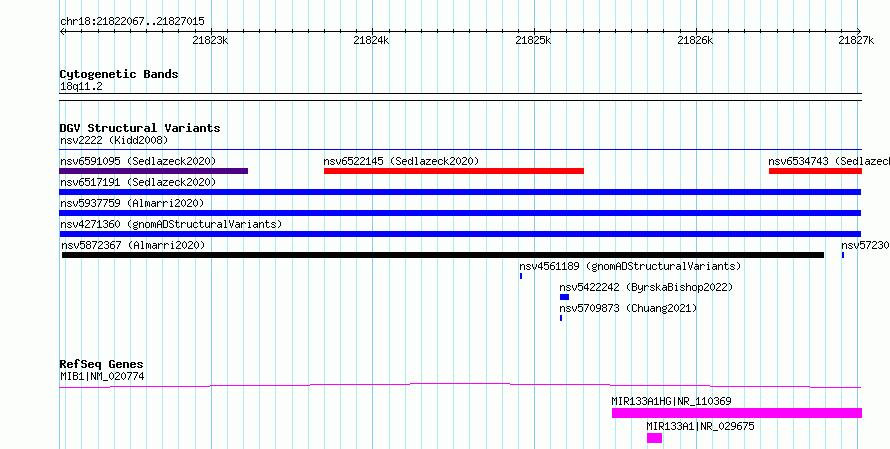Click the nsv5422242 (ByrskaBishop2022) label
Image resolution: width=890 pixels, height=449 pixels.
646,287
